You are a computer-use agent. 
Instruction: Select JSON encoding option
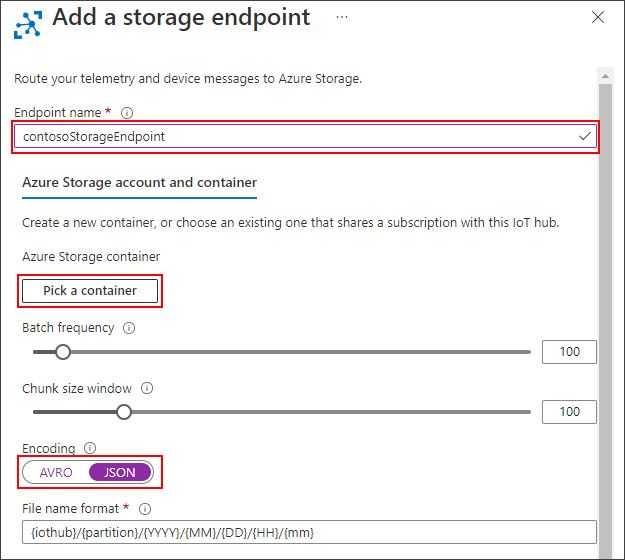coord(120,472)
